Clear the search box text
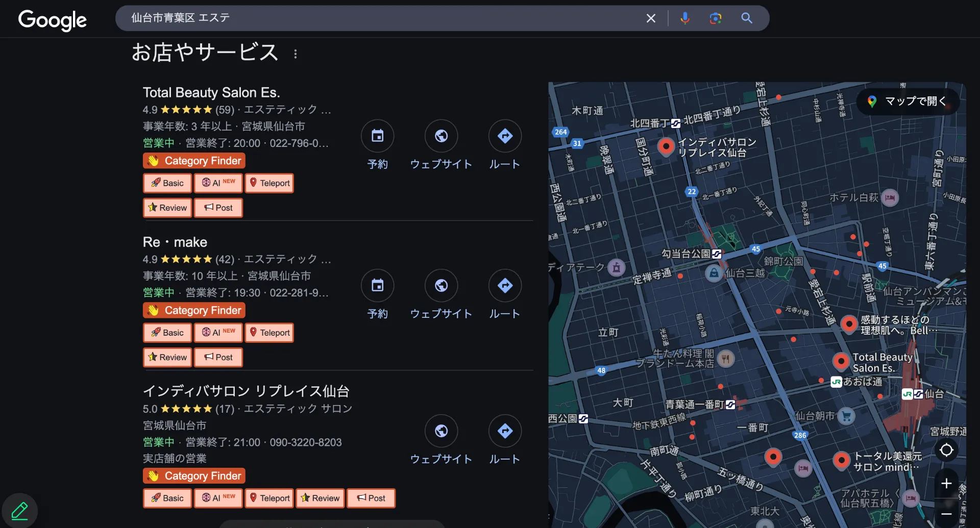 click(x=651, y=18)
